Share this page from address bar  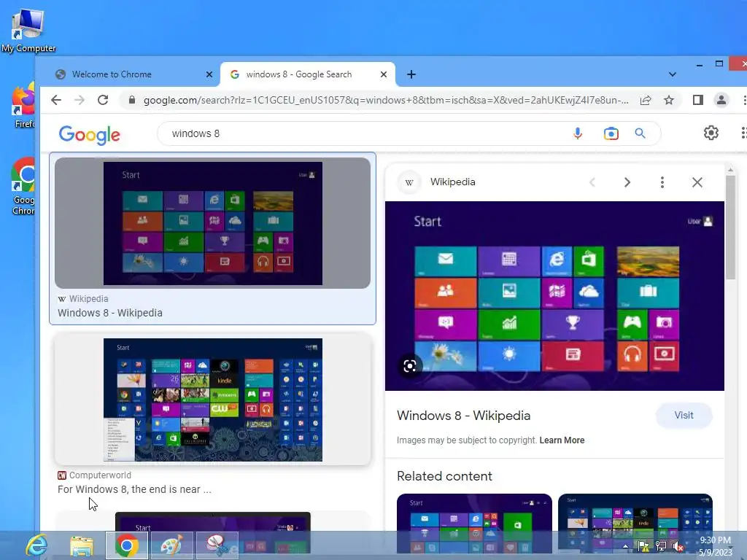[646, 100]
